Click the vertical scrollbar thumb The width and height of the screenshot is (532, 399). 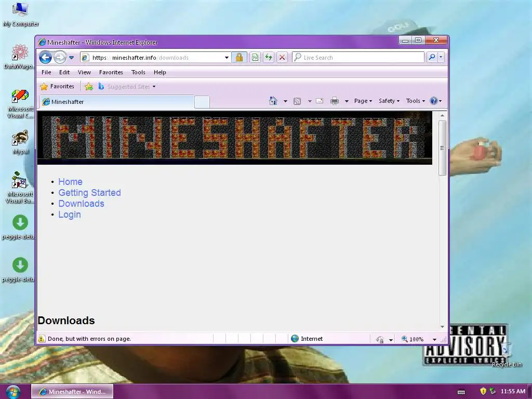point(442,148)
